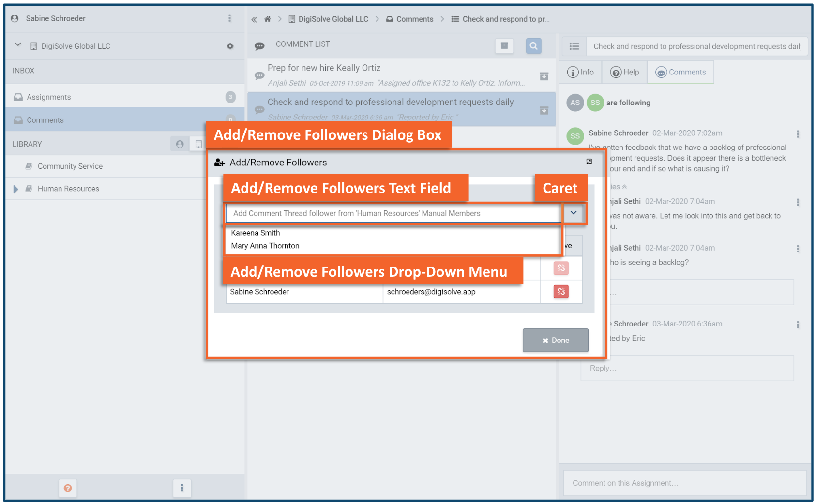Open options for the 03-Mar-2020 comment

(798, 325)
